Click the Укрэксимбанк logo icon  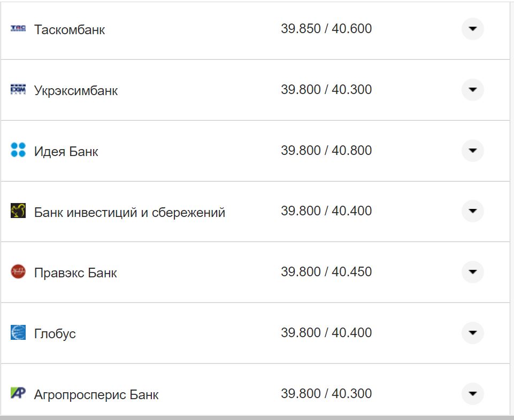pos(19,90)
